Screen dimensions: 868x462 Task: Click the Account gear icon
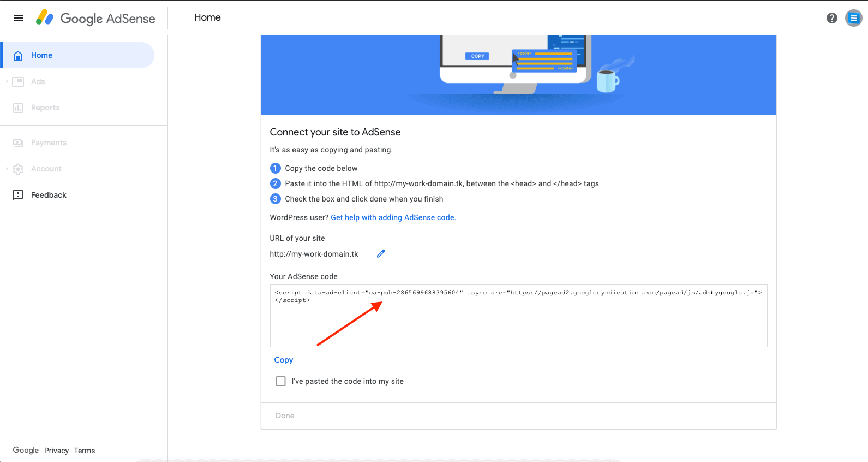(18, 169)
